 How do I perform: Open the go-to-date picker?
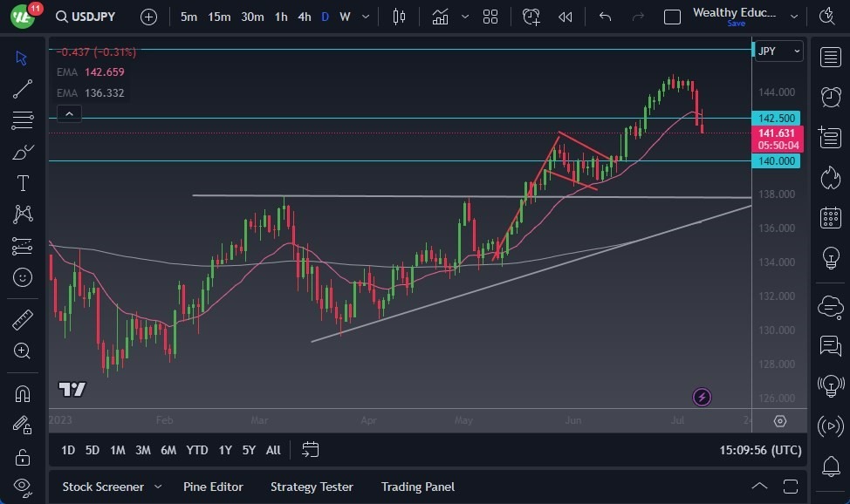(310, 450)
